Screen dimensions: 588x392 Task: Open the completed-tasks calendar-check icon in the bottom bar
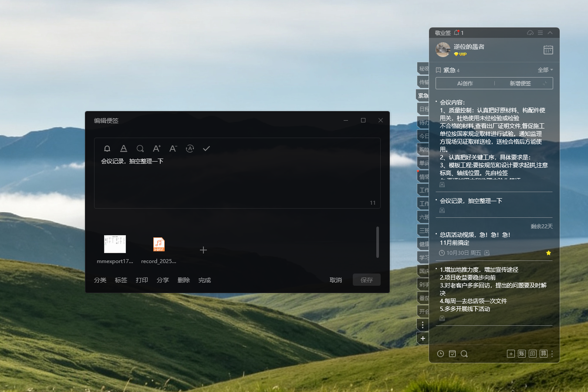[453, 354]
